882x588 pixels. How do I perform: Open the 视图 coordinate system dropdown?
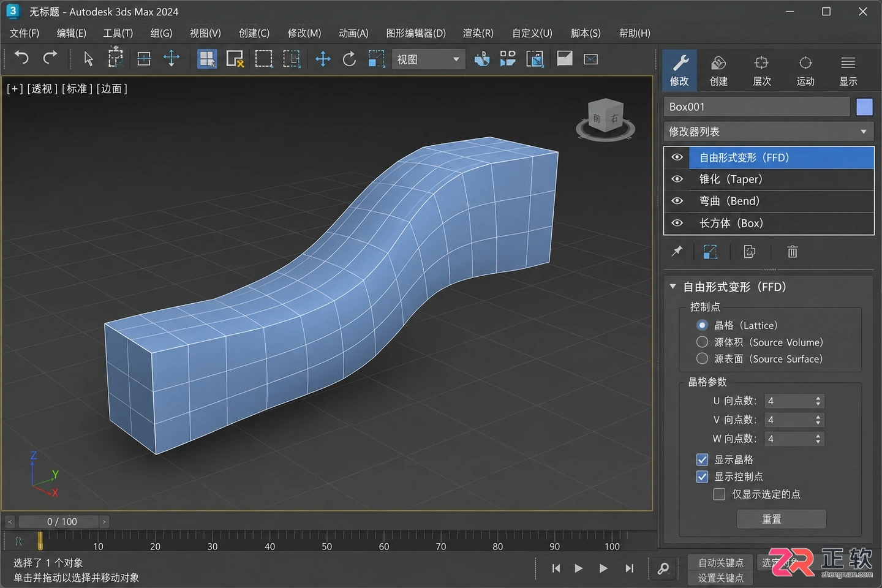click(x=428, y=59)
